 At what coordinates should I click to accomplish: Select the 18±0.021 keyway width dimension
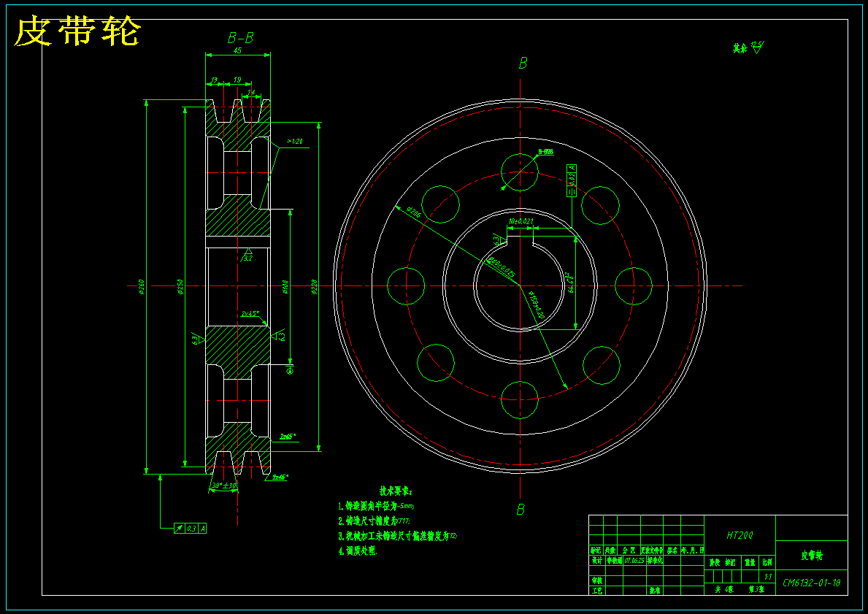click(x=521, y=221)
